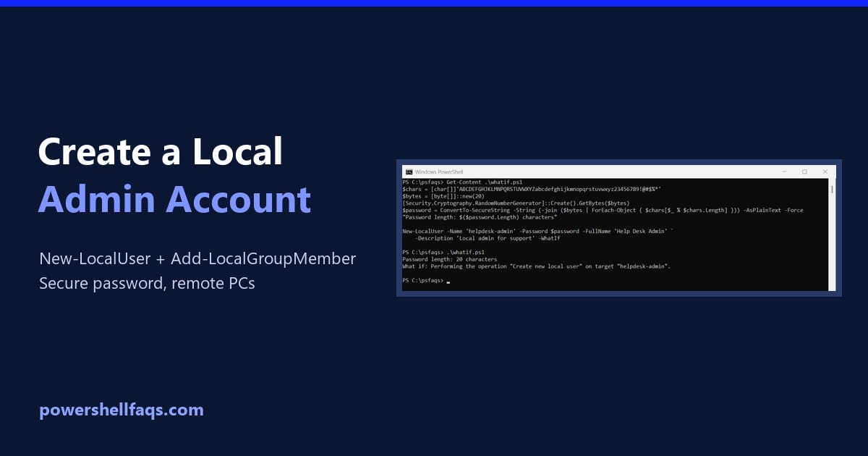Click the '$password = ConvertTo-SecureString' line
This screenshot has width=868, height=456.
603,210
